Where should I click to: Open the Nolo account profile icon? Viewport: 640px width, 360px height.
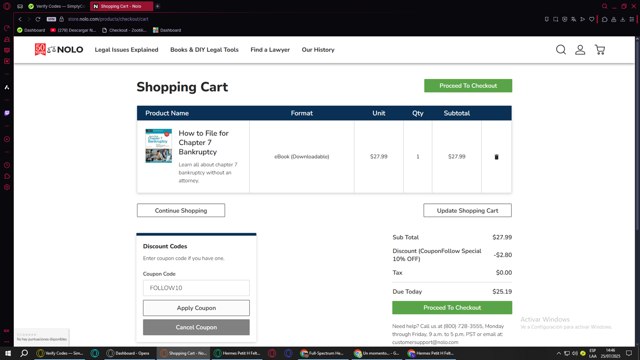[580, 50]
